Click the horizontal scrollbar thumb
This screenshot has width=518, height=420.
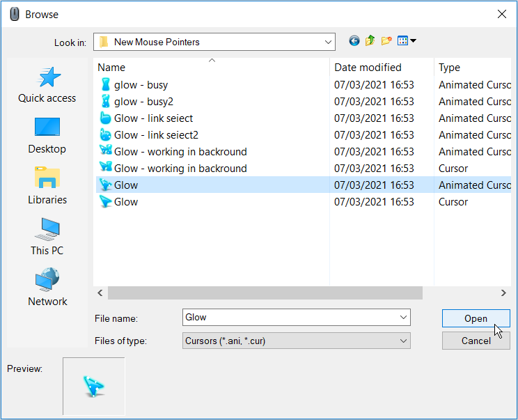pyautogui.click(x=265, y=293)
